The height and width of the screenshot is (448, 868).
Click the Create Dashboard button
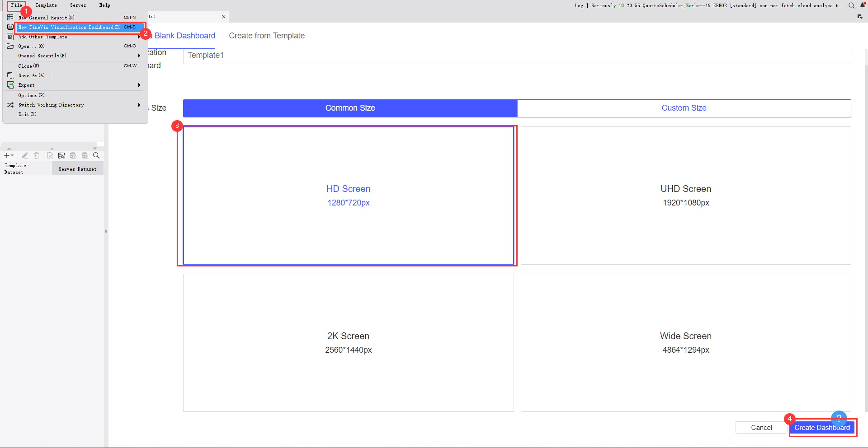pos(822,428)
